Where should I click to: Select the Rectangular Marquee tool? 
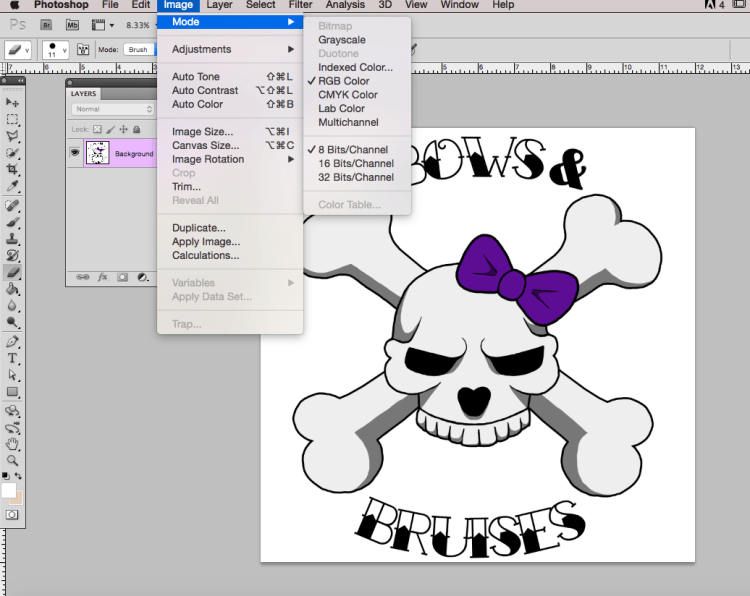(12, 120)
